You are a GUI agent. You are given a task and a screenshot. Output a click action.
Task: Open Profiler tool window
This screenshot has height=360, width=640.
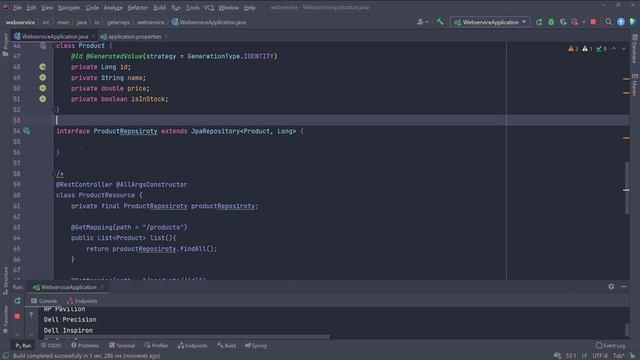click(x=156, y=345)
